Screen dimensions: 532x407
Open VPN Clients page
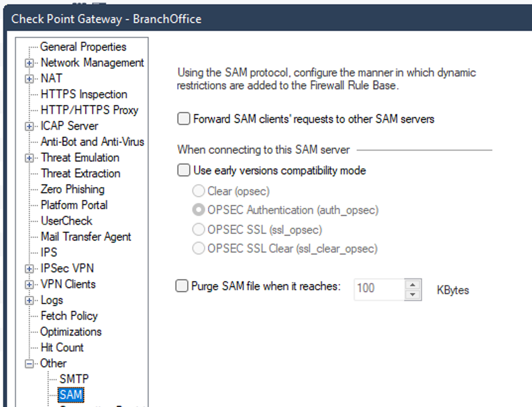(x=68, y=284)
